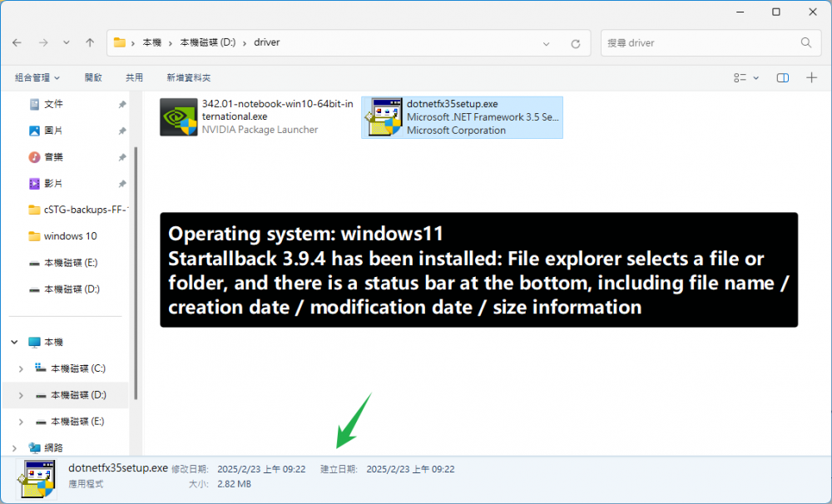The image size is (832, 504).
Task: Select 網路 in the navigation tree
Action: coord(53,448)
